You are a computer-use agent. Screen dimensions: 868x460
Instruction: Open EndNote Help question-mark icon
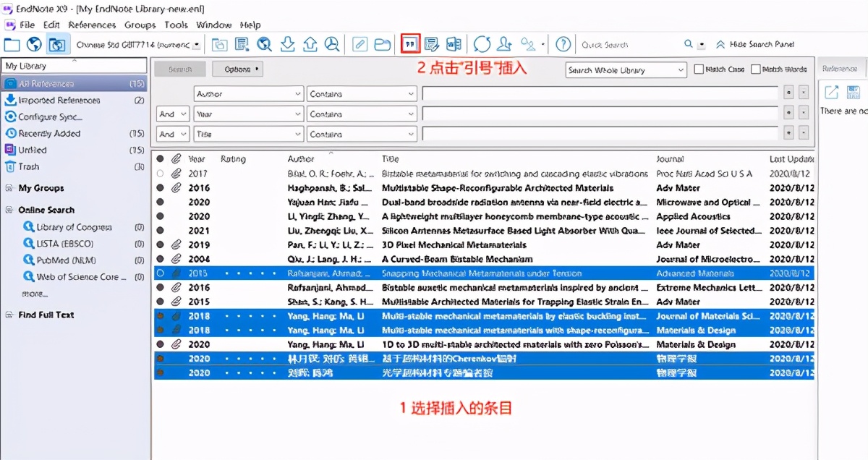point(563,44)
